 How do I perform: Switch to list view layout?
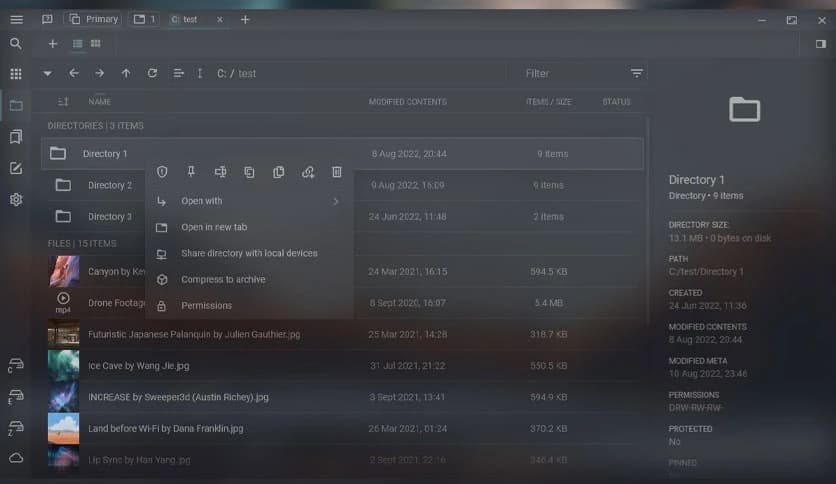(x=78, y=44)
